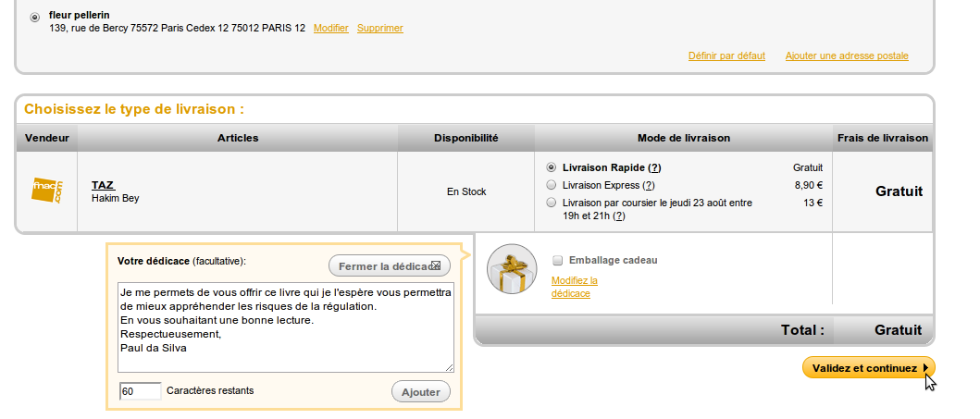Enable the Emballage cadeau checkbox
The width and height of the screenshot is (980, 419).
(557, 260)
